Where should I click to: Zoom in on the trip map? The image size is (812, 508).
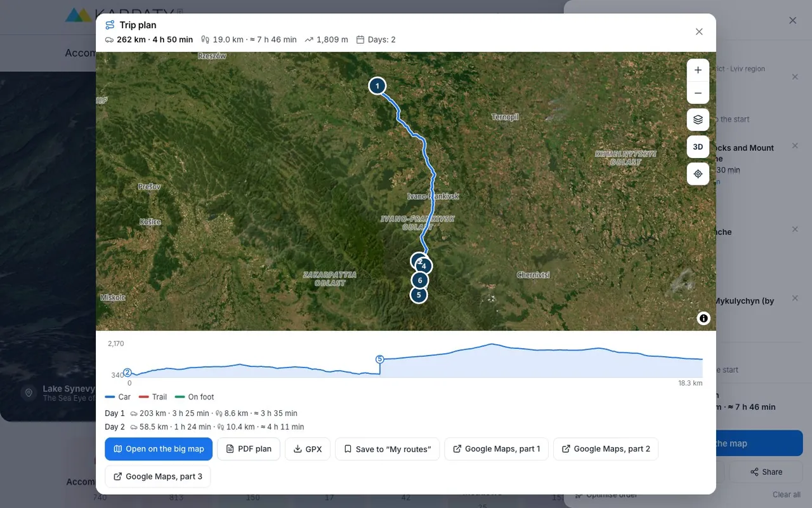[x=698, y=70]
